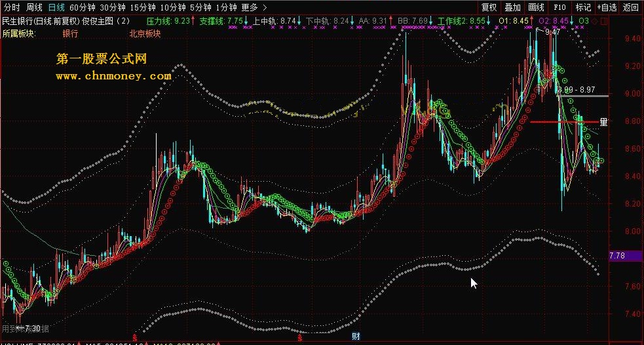Click the 支撑线: 7.75 indicator value

pyautogui.click(x=221, y=20)
